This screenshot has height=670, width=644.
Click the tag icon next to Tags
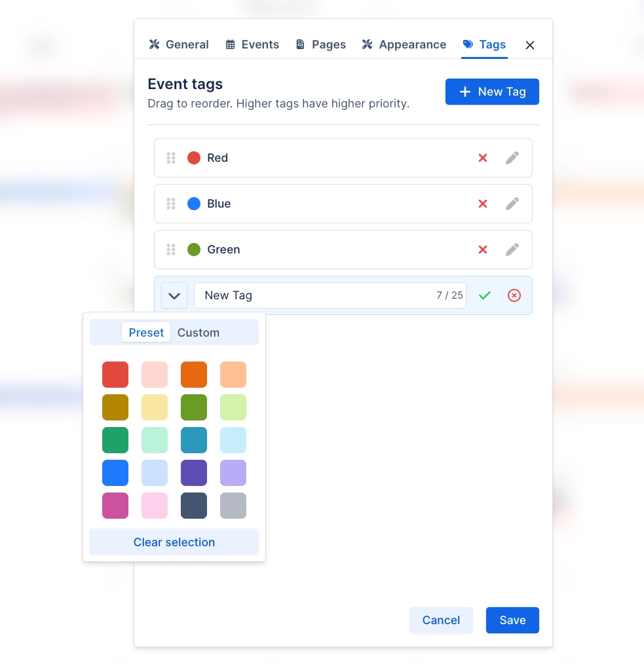(x=467, y=44)
